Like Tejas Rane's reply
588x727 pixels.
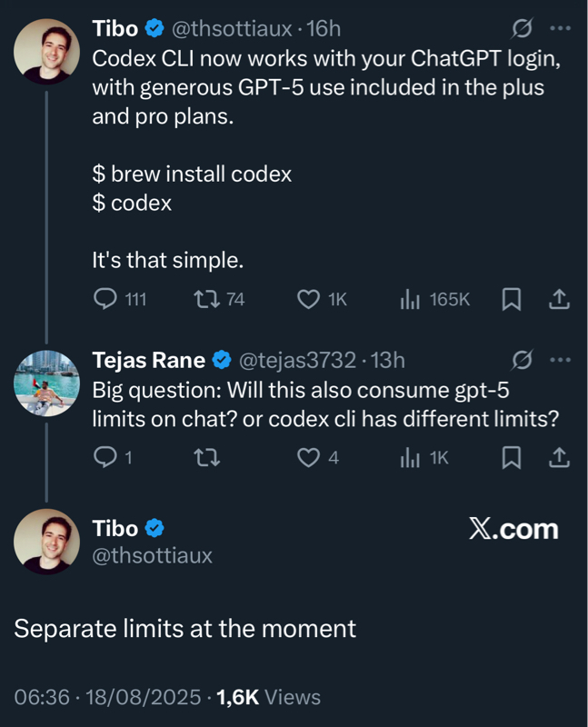coord(310,457)
